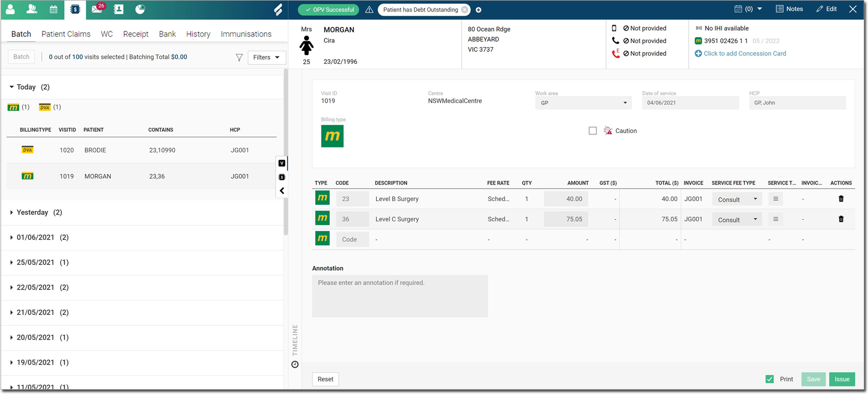
Task: Click the OPV Successful status badge
Action: click(x=329, y=10)
